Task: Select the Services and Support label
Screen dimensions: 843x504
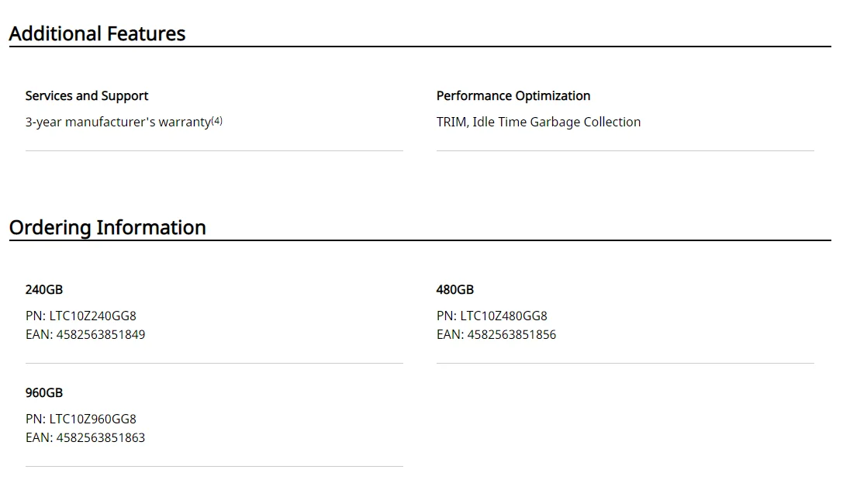Action: (87, 95)
